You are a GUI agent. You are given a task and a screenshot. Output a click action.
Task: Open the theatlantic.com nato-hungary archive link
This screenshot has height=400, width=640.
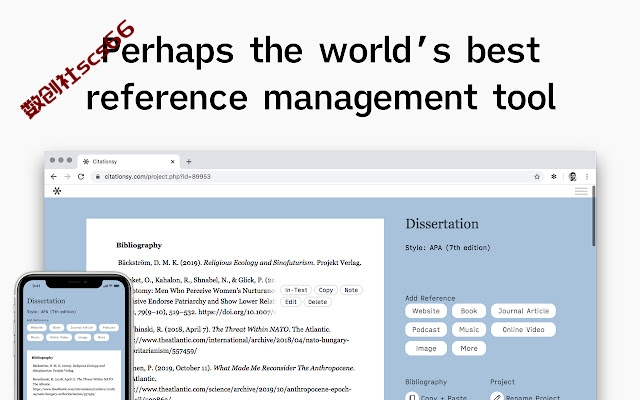(x=239, y=345)
